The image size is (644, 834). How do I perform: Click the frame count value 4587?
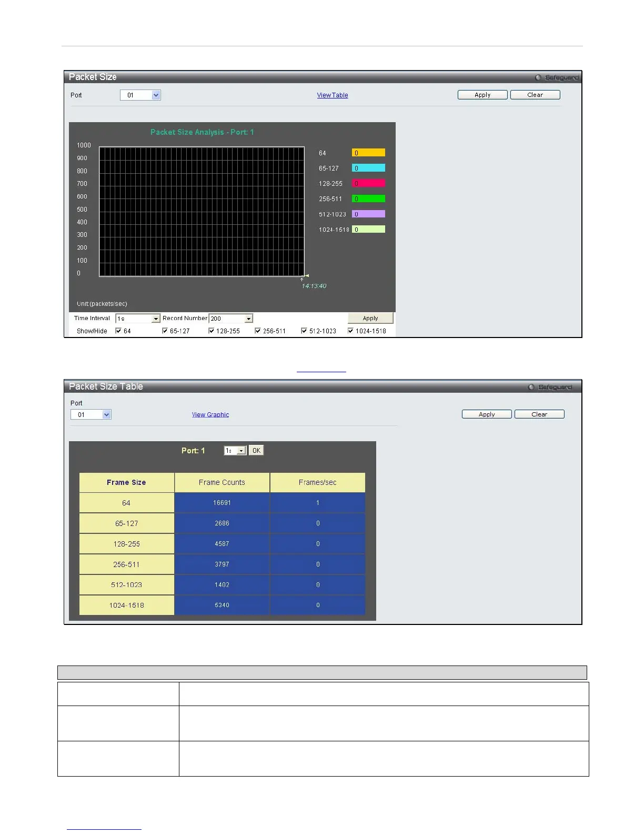click(222, 544)
